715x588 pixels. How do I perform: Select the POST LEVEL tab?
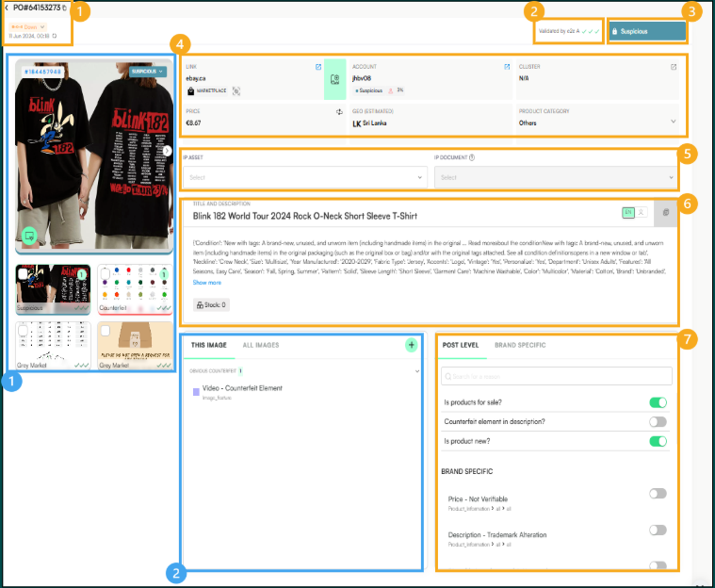click(461, 345)
